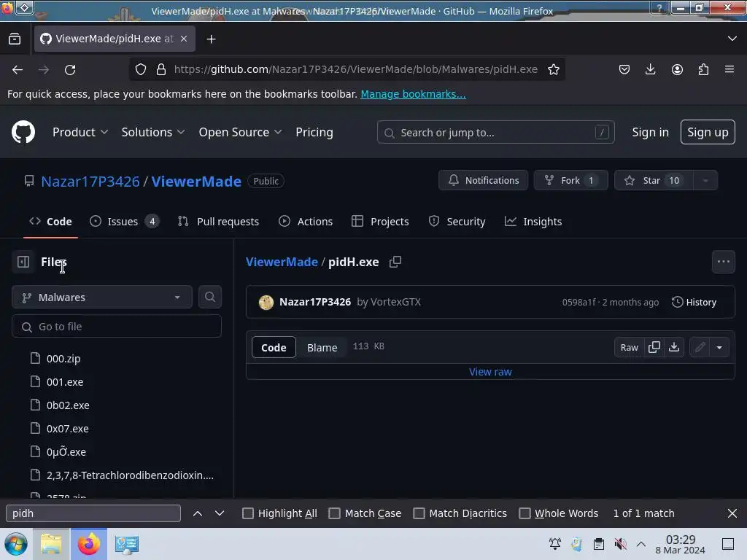747x560 pixels.
Task: Click the Nazar17P3426 avatar image
Action: click(266, 302)
